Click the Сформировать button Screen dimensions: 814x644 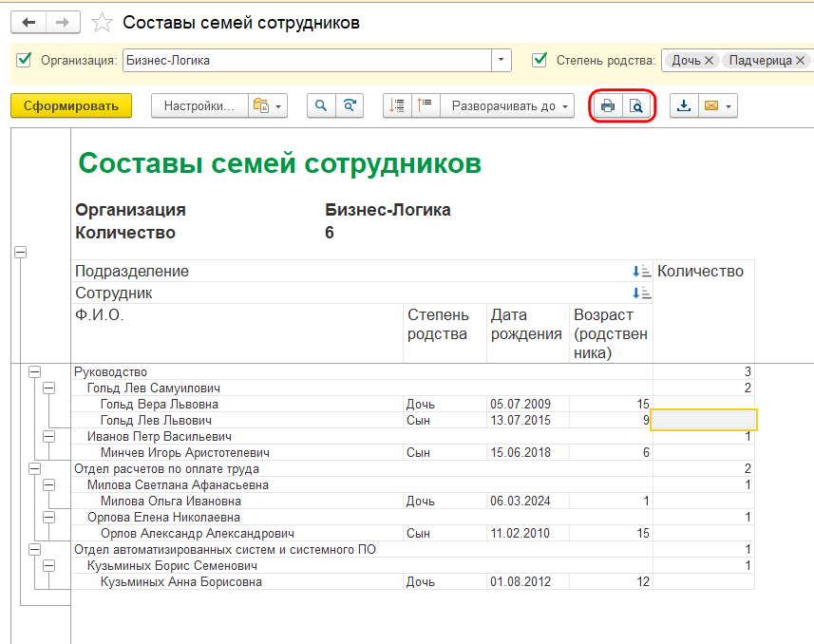(x=71, y=106)
